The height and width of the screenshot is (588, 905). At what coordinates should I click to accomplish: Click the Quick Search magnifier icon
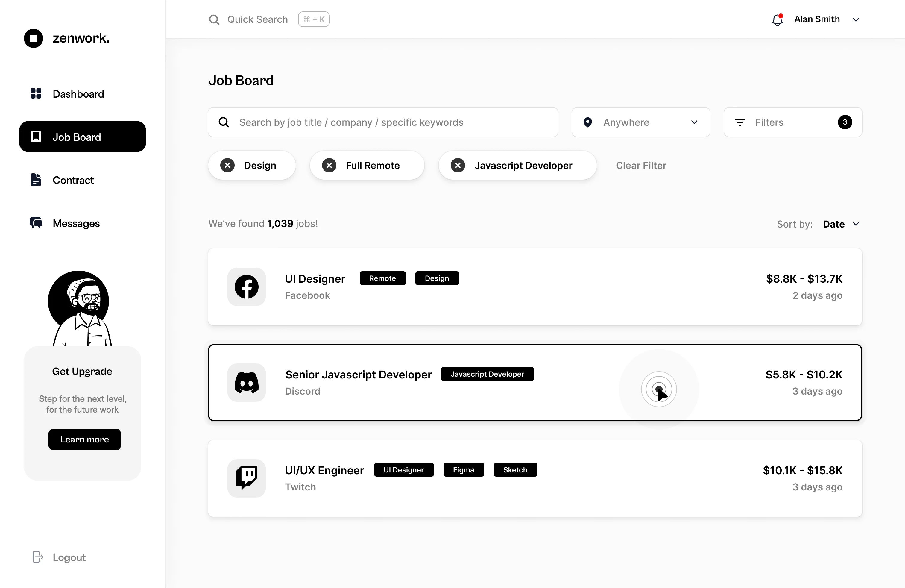point(214,19)
